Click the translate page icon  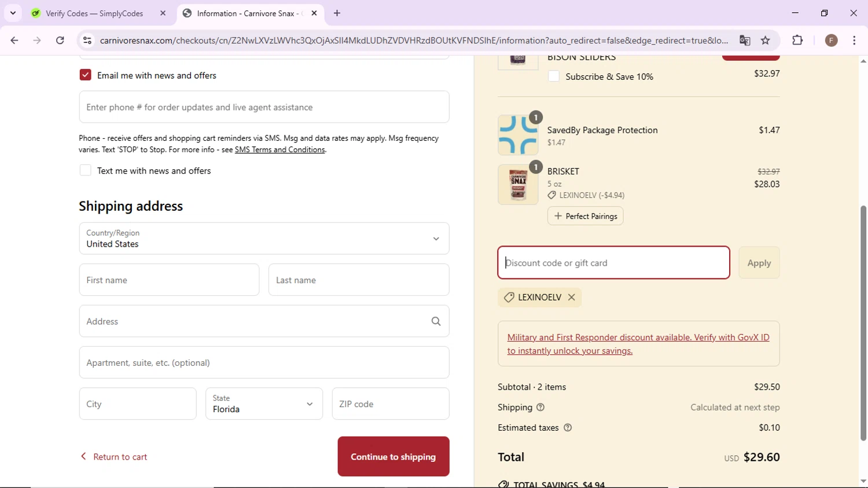pyautogui.click(x=745, y=41)
